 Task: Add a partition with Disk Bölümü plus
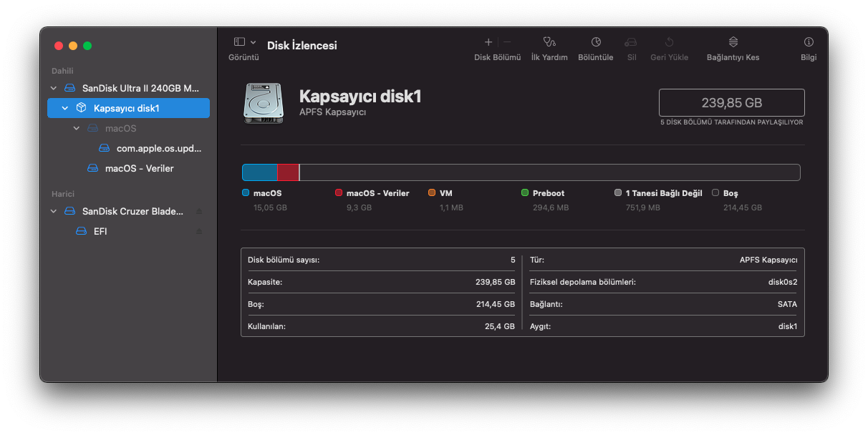(488, 41)
